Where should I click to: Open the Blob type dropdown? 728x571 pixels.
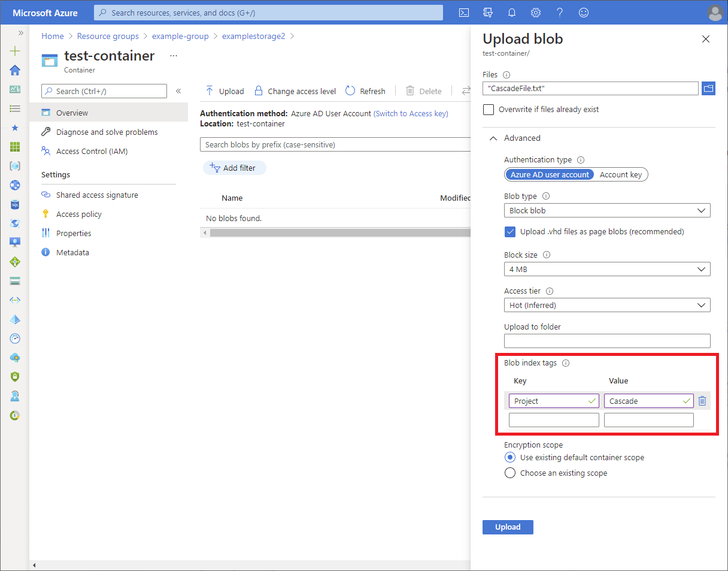[x=607, y=210]
